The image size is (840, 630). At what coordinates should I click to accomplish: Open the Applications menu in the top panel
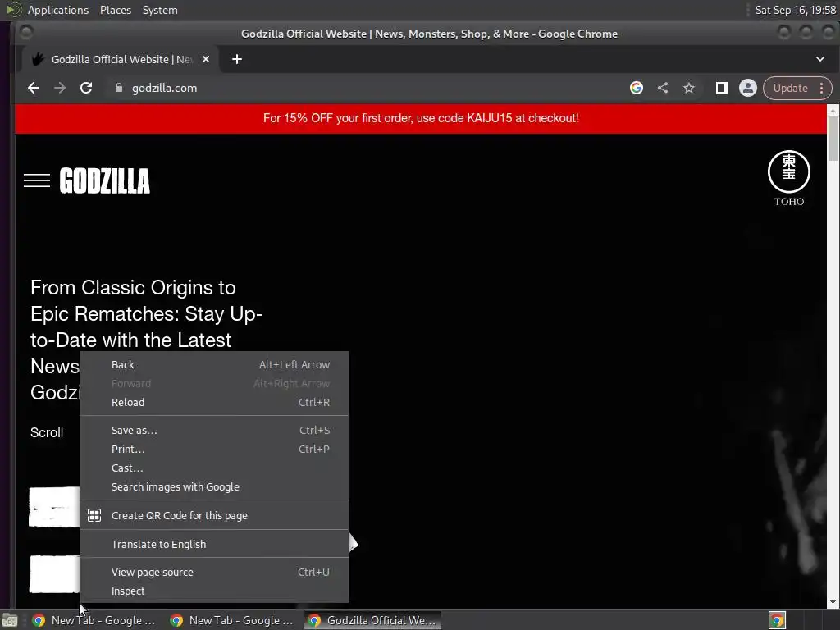tap(58, 10)
